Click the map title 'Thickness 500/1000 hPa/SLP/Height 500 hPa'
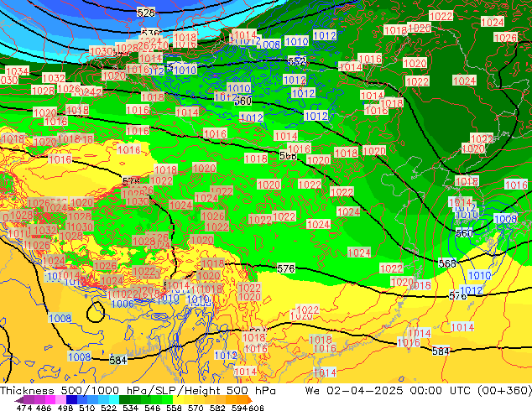Image resolution: width=532 pixels, height=411 pixels. pyautogui.click(x=138, y=391)
